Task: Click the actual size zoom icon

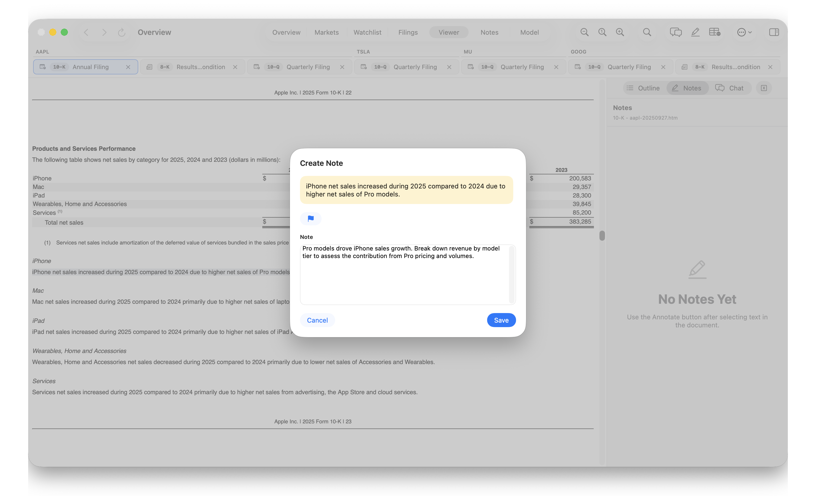Action: tap(602, 32)
